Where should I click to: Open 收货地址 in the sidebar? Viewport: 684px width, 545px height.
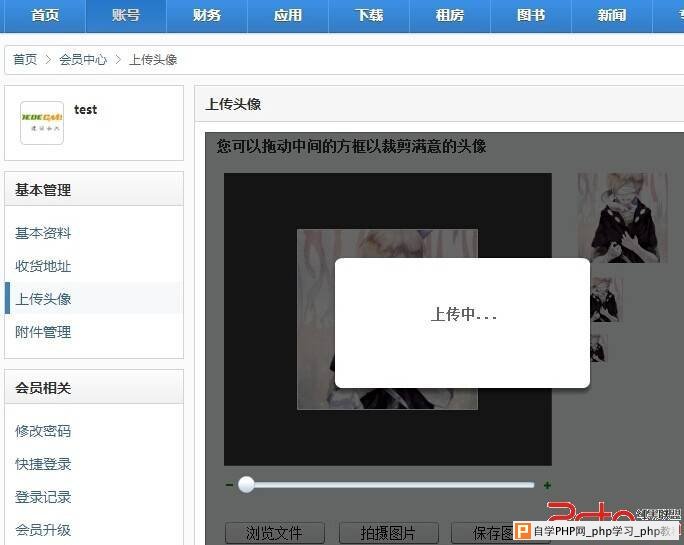coord(43,266)
